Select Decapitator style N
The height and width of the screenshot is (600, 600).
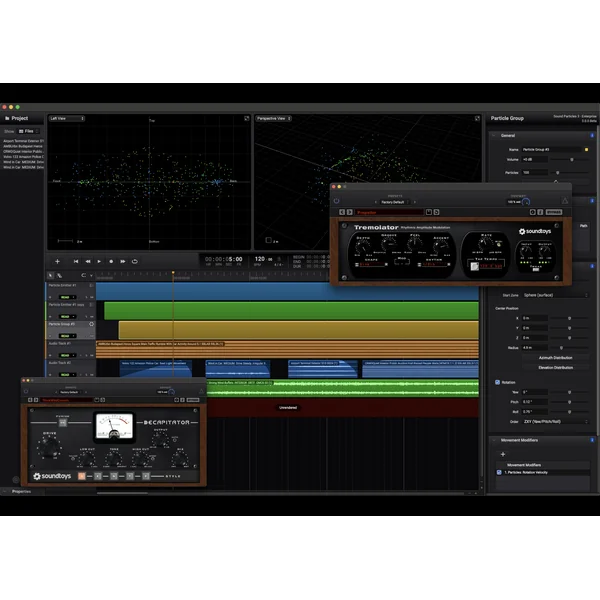[114, 476]
